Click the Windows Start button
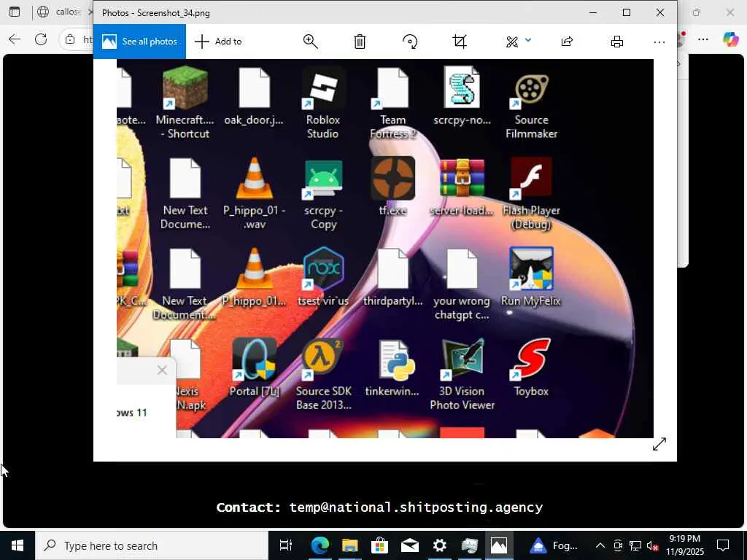 [18, 545]
